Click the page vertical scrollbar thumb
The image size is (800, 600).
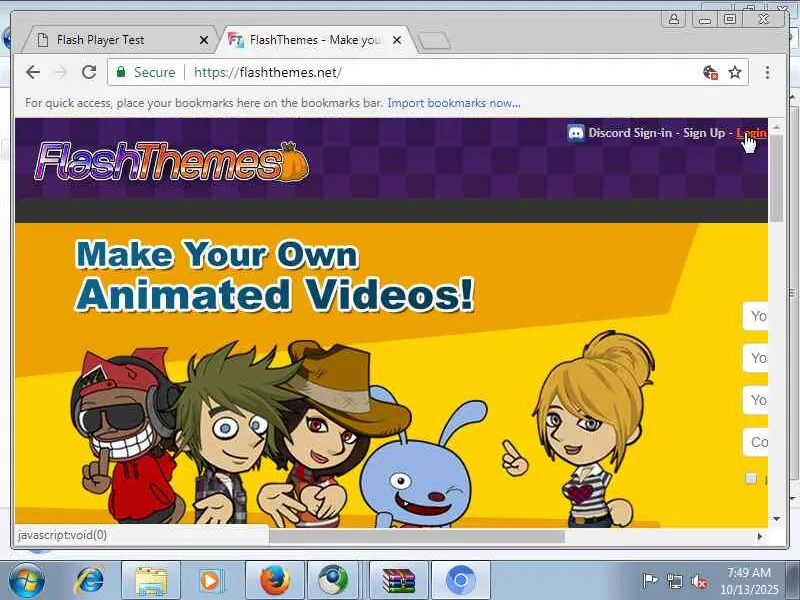click(776, 179)
